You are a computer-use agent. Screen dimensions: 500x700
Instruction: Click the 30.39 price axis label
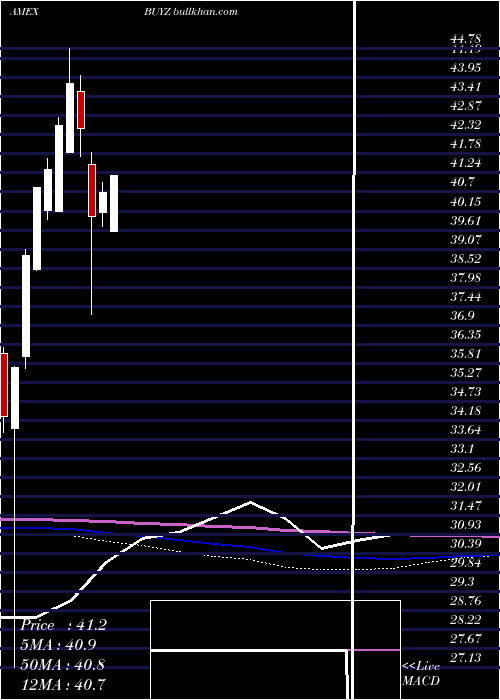[465, 544]
